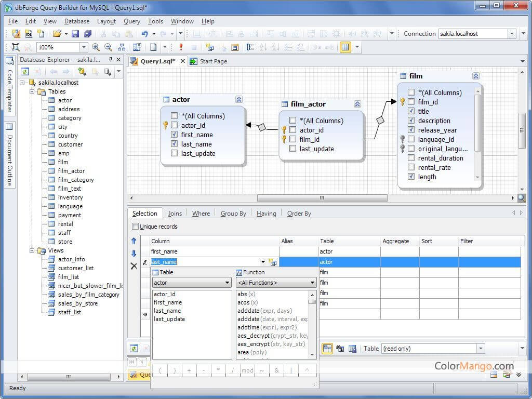The width and height of the screenshot is (532, 399).
Task: Close the Database Explorer panel
Action: 118,59
